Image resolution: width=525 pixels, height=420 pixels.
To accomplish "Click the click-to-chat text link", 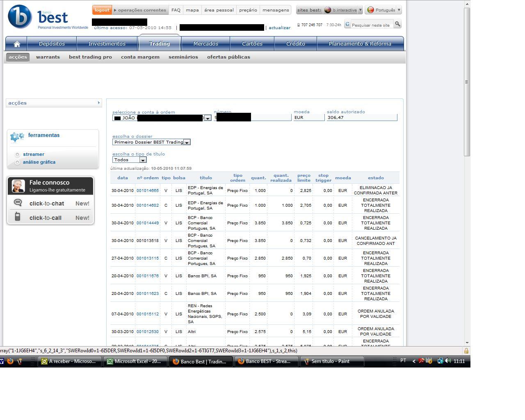I will [x=47, y=203].
